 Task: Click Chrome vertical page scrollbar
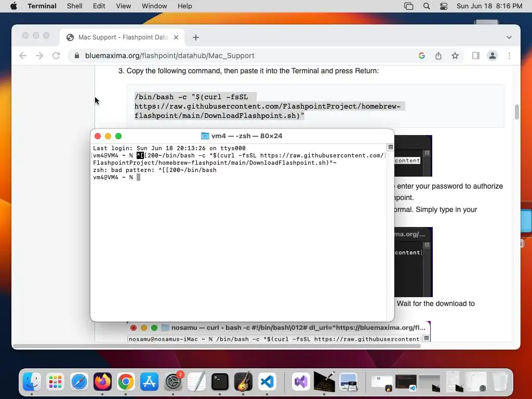click(x=517, y=112)
